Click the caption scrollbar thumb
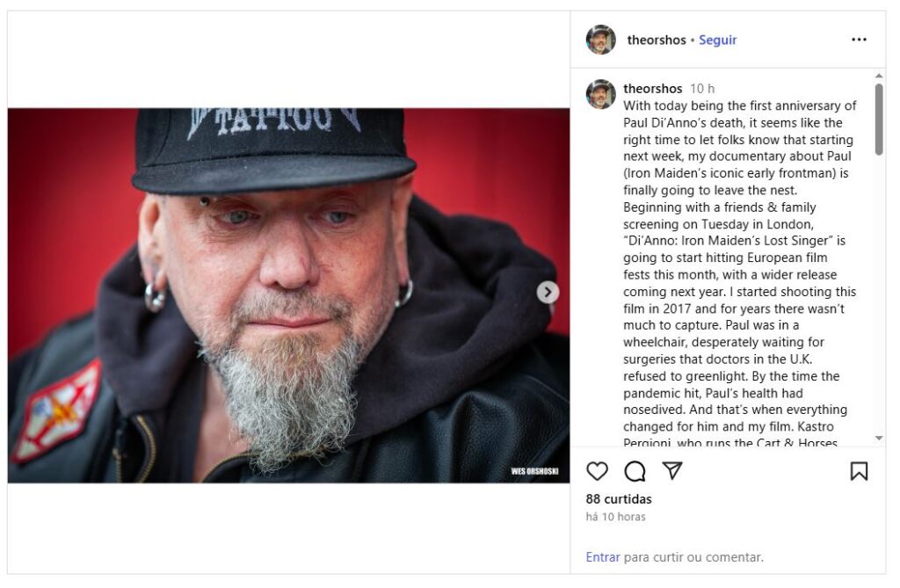The height and width of the screenshot is (588, 900). [878, 120]
